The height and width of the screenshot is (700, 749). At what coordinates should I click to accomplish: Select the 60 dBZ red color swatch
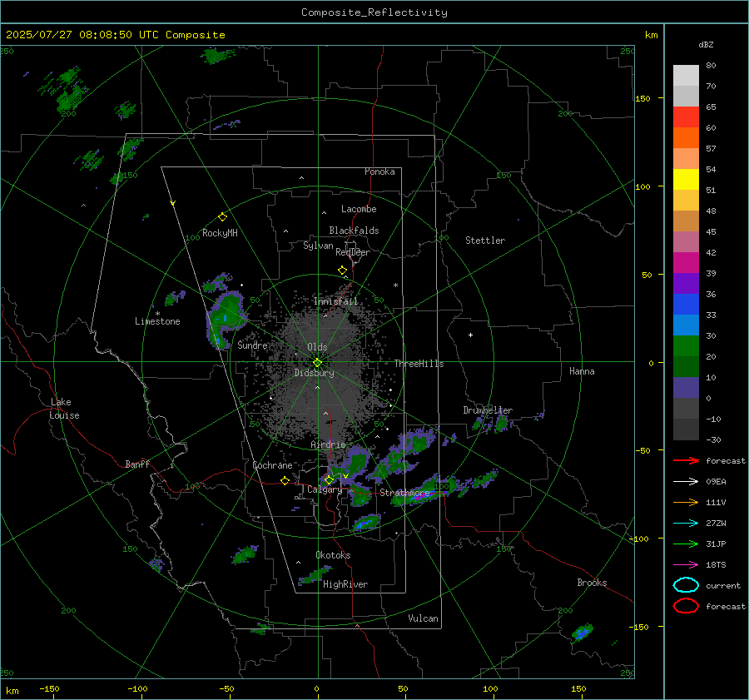click(x=686, y=117)
